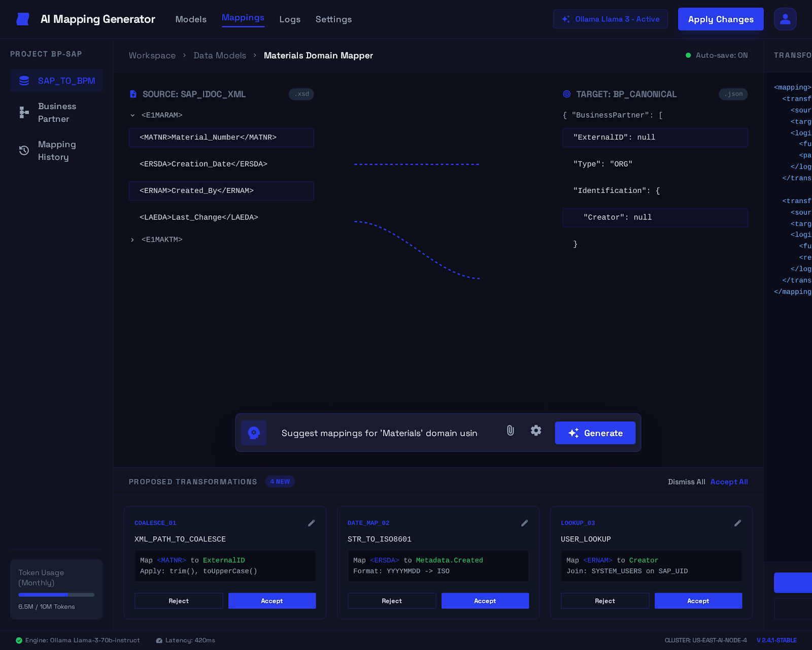The width and height of the screenshot is (812, 650).
Task: Click the AI assistant brain icon
Action: [x=254, y=433]
